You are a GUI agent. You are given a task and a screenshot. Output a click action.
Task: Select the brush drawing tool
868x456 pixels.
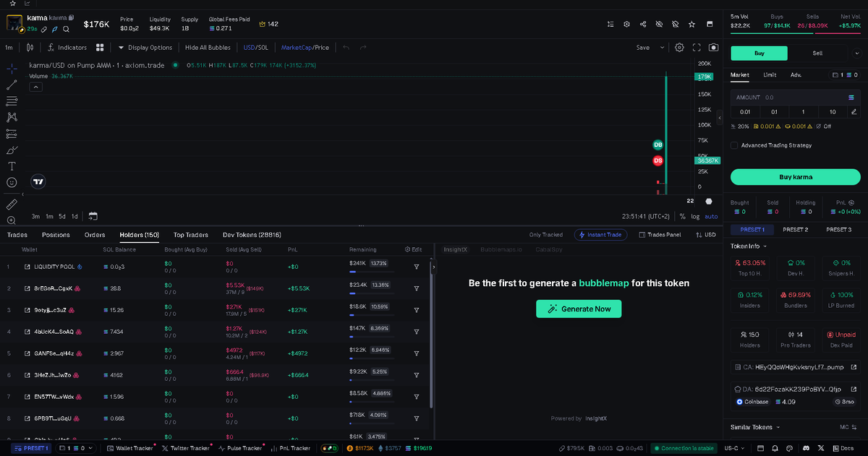point(12,150)
